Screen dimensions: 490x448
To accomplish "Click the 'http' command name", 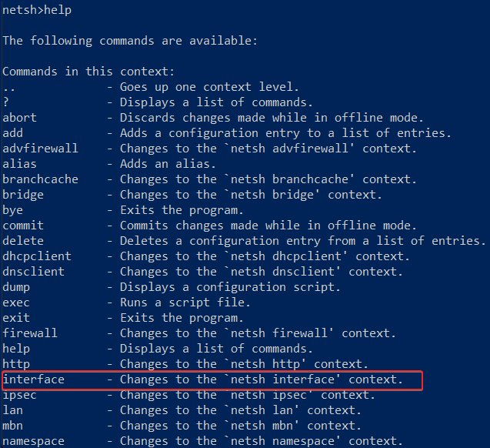I will 16,364.
